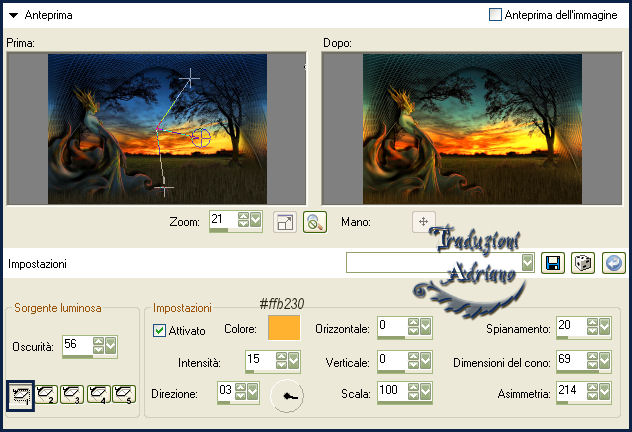
Task: Select light source 2 button
Action: 46,394
